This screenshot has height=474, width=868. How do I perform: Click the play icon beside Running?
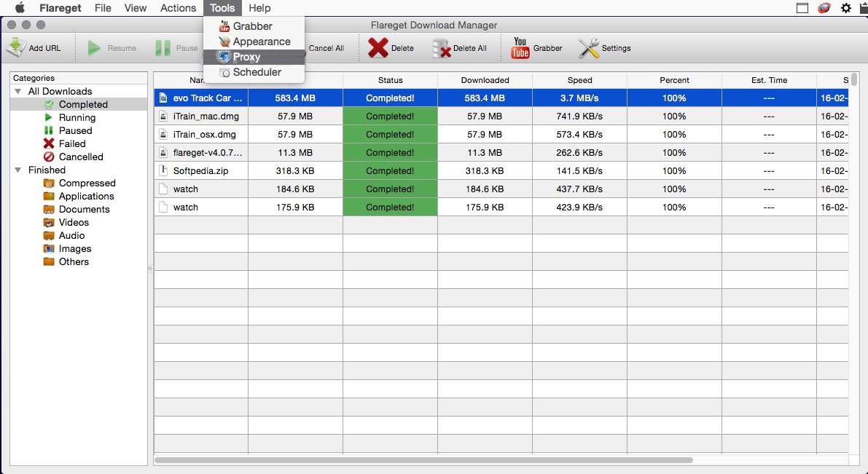(x=49, y=117)
